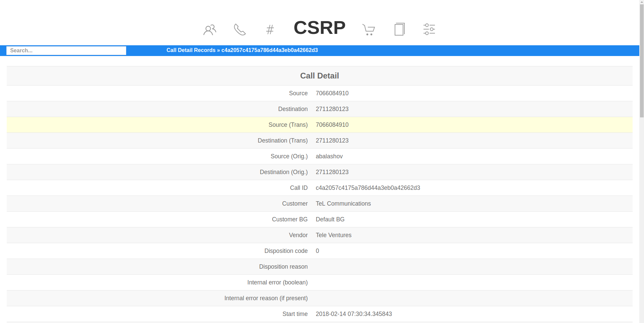Click the CSRP logo title
The width and height of the screenshot is (644, 323).
point(319,28)
